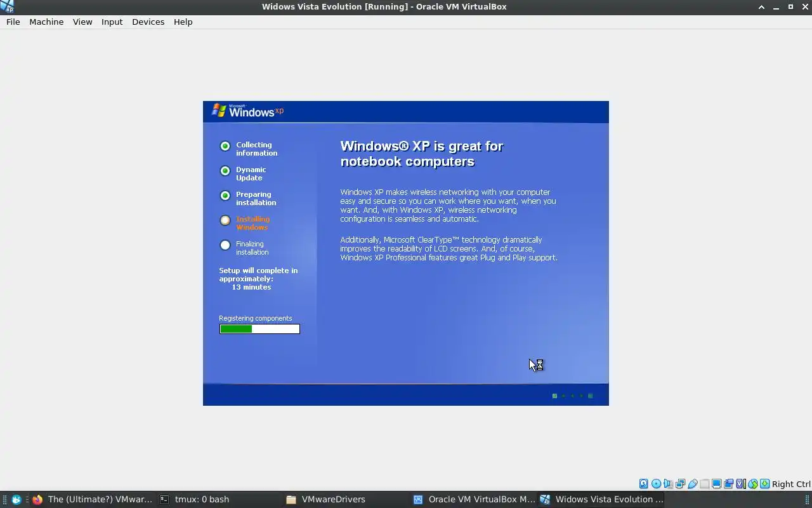This screenshot has width=812, height=508.
Task: Click the wireless networking description paragraph
Action: click(x=448, y=205)
